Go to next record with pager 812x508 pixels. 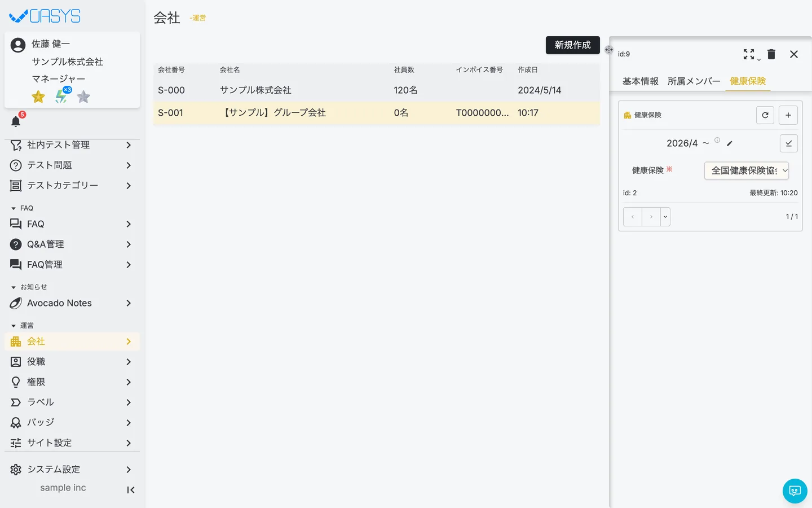click(x=651, y=217)
